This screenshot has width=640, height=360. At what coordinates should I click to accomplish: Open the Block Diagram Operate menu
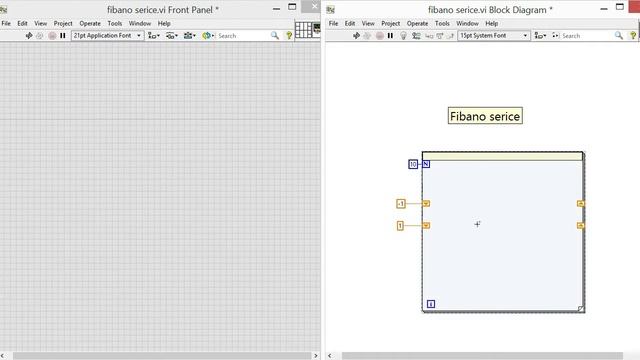click(418, 24)
